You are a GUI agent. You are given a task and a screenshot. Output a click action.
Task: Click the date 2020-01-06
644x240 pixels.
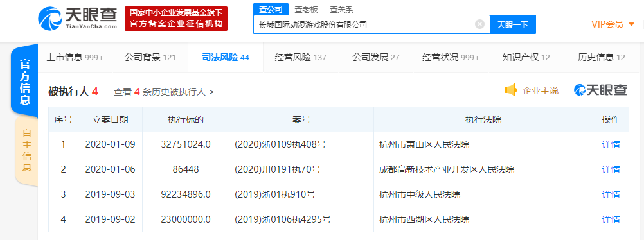click(110, 169)
